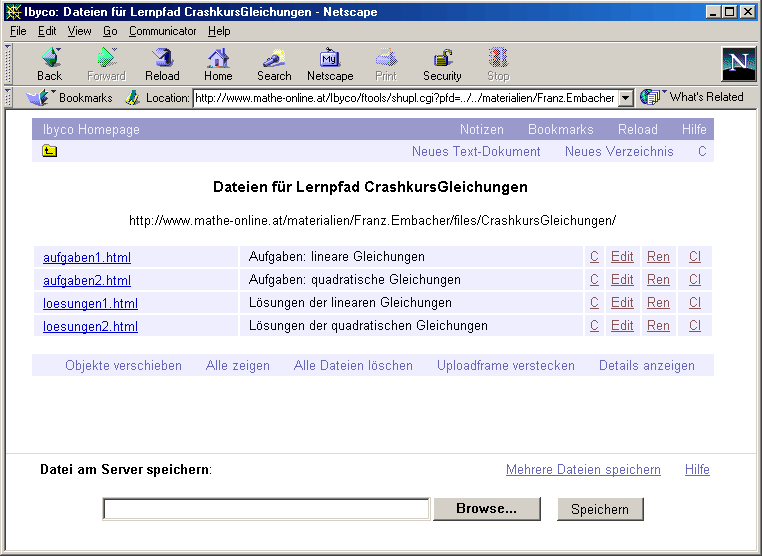Viewport: 762px width, 556px height.
Task: Click the My Netscape icon
Action: coord(330,59)
